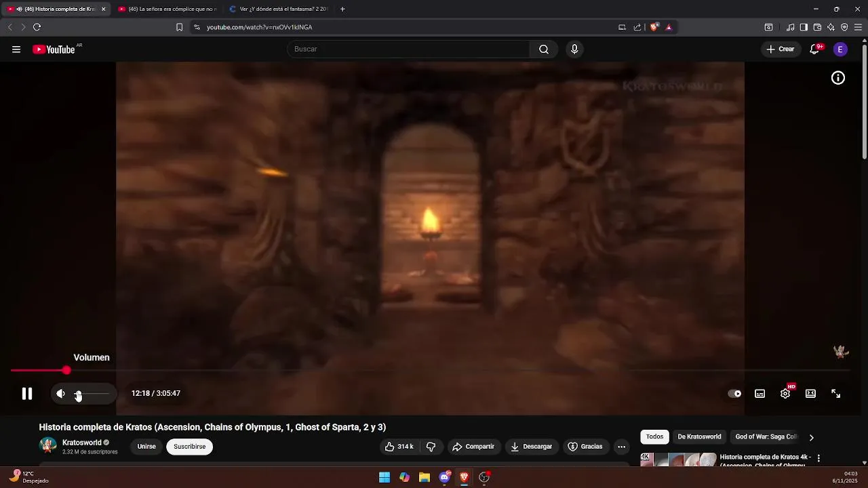Dislike the video with thumbs down

(x=431, y=447)
